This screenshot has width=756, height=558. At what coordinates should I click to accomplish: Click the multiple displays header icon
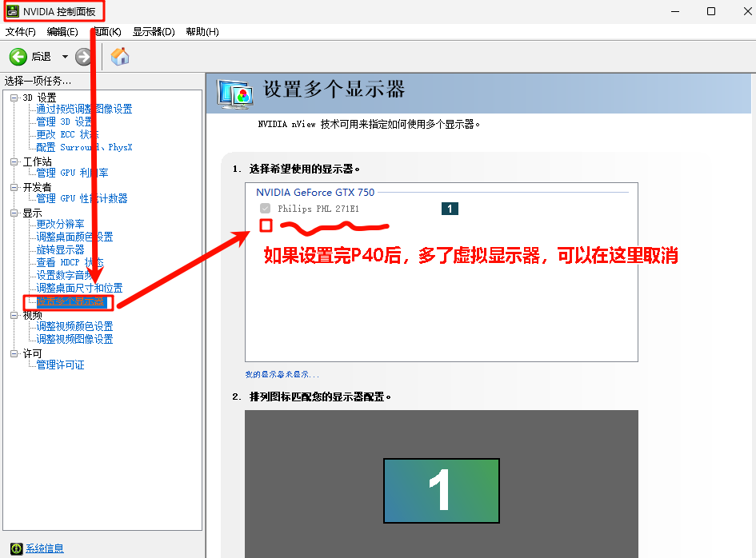click(235, 94)
